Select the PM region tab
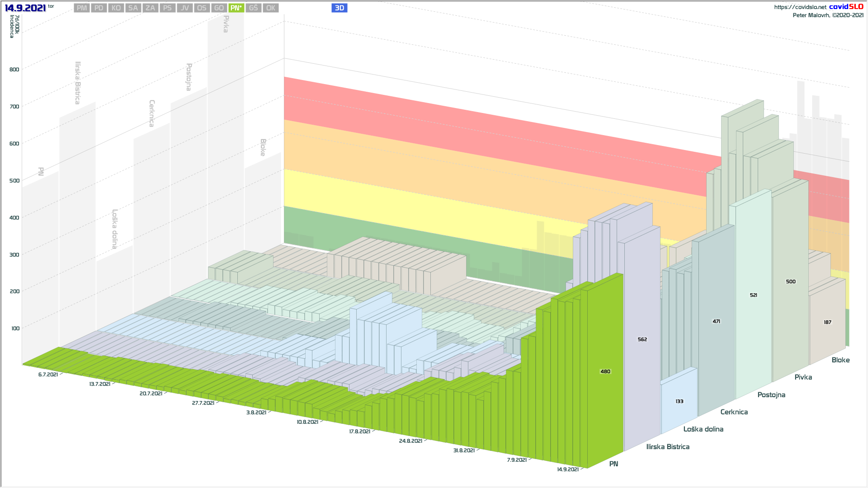868x488 pixels. (x=82, y=8)
